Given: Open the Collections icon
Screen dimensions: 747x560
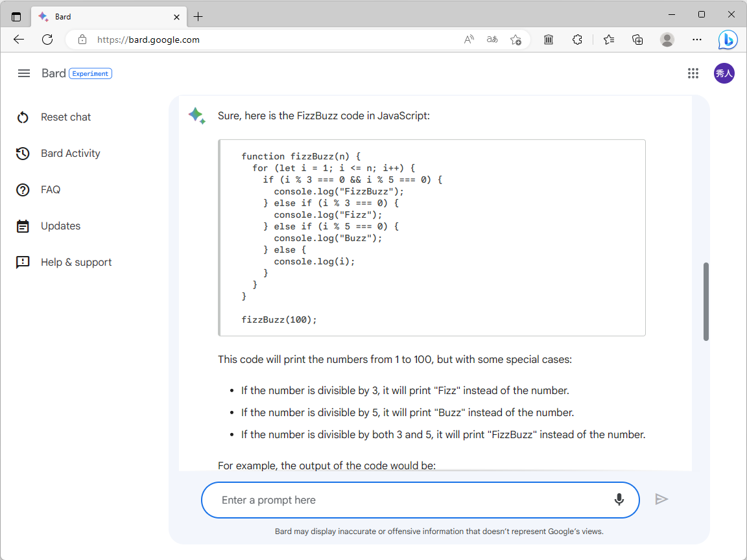Looking at the screenshot, I should (x=637, y=40).
